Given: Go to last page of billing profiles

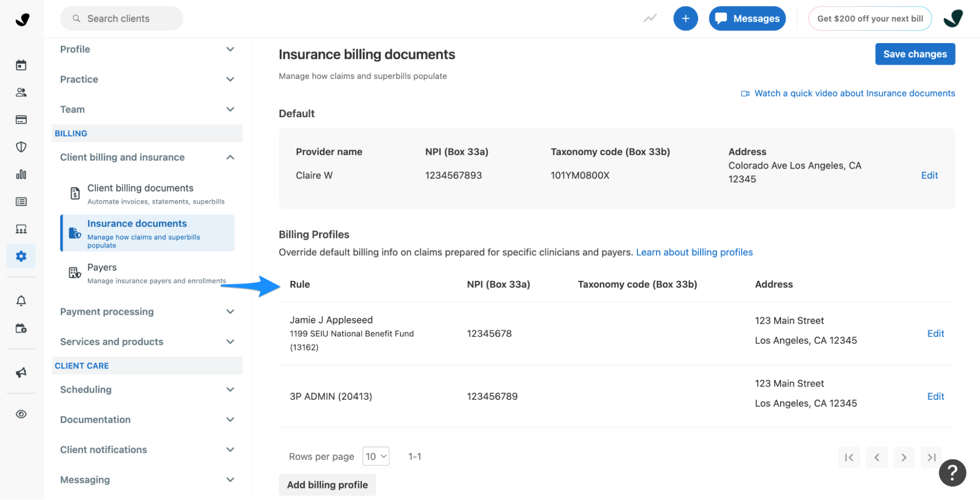Looking at the screenshot, I should [931, 457].
